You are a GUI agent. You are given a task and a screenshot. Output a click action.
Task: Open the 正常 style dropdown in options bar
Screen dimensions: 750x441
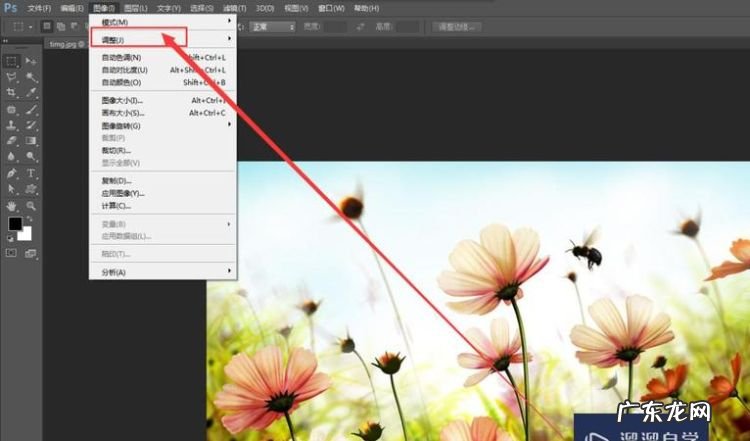[x=273, y=26]
